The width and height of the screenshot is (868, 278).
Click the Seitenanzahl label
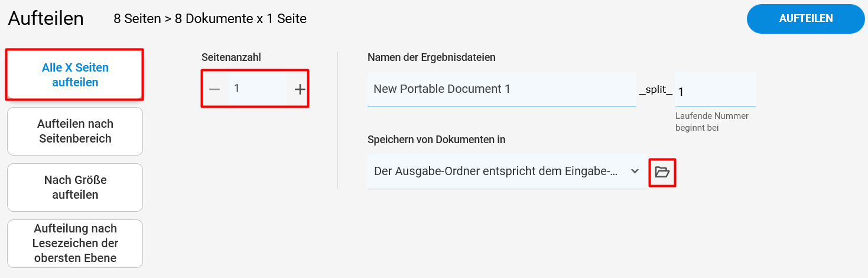point(231,57)
